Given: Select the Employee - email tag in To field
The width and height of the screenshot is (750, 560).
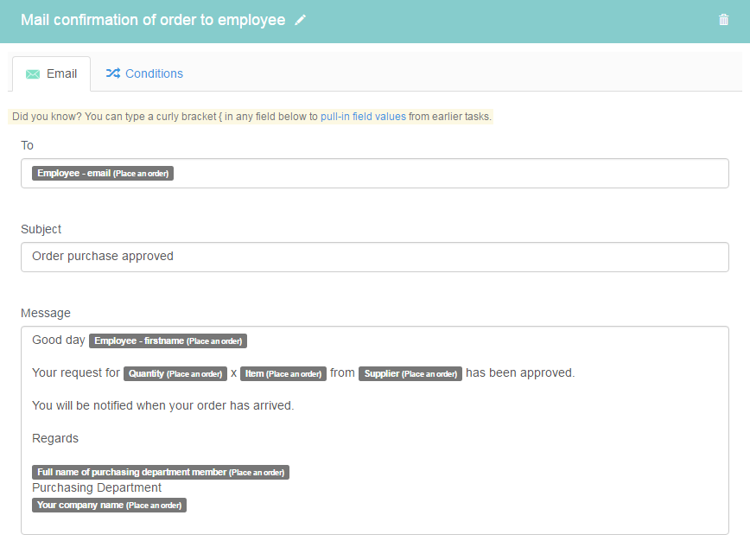Looking at the screenshot, I should click(x=103, y=173).
